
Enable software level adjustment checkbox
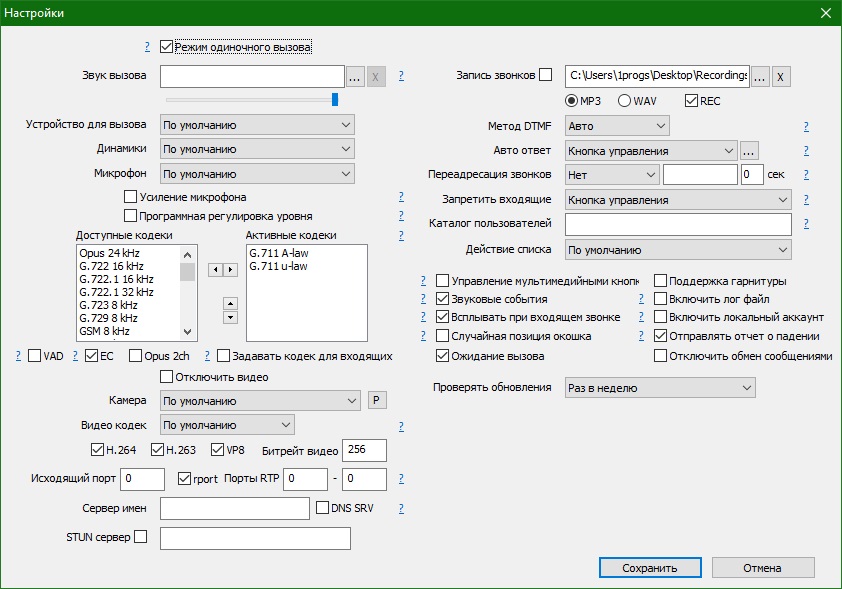[130, 215]
